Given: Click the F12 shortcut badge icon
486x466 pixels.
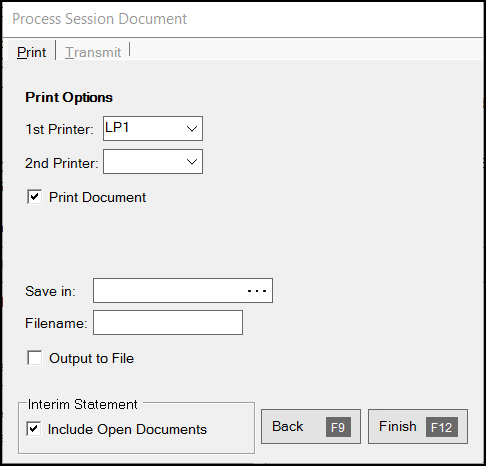Looking at the screenshot, I should (x=442, y=427).
